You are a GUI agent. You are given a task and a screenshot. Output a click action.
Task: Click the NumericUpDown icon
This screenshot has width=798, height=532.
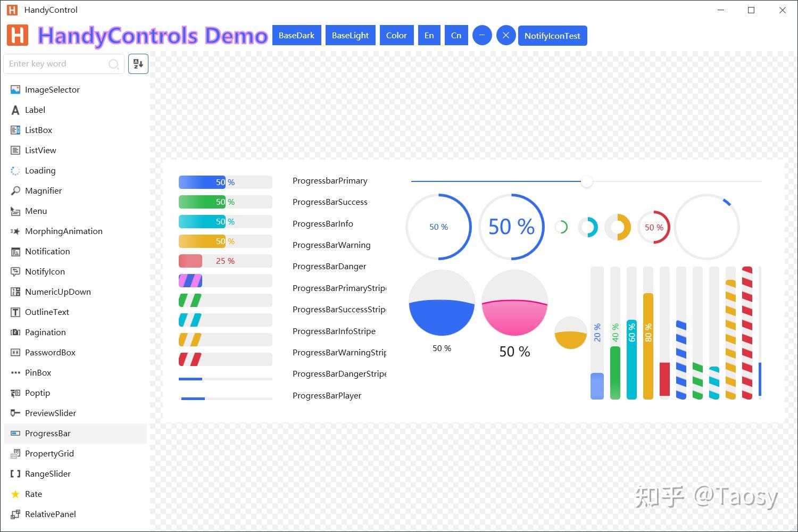pos(15,292)
